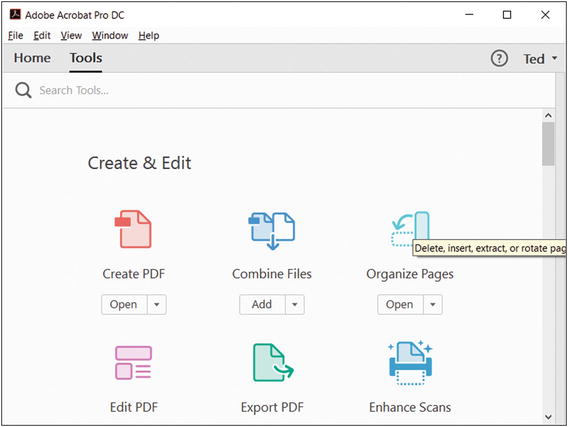Screen dimensions: 568x427
Task: Expand the Create PDF Open dropdown arrow
Action: click(157, 304)
